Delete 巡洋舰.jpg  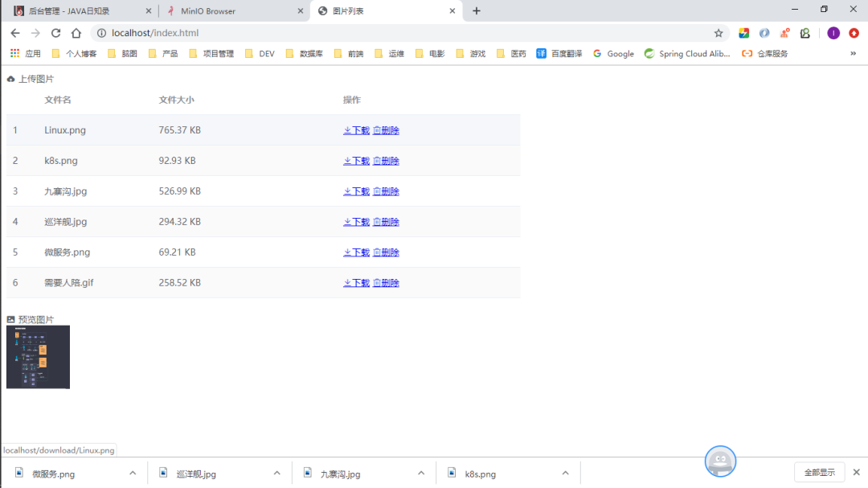click(x=386, y=222)
